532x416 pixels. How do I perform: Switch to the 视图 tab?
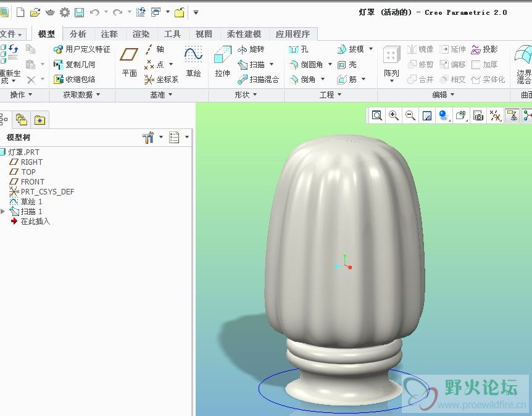pos(204,34)
